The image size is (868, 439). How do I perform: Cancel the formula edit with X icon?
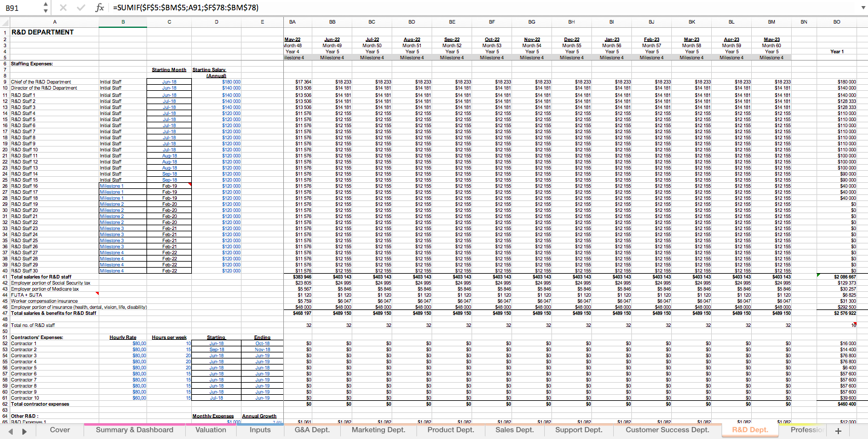tap(64, 7)
